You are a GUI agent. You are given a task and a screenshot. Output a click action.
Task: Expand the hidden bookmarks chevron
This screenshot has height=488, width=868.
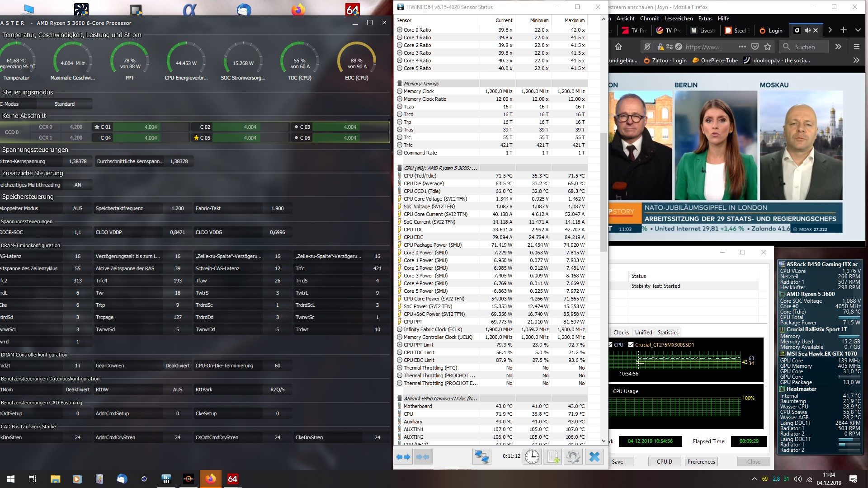(x=856, y=60)
